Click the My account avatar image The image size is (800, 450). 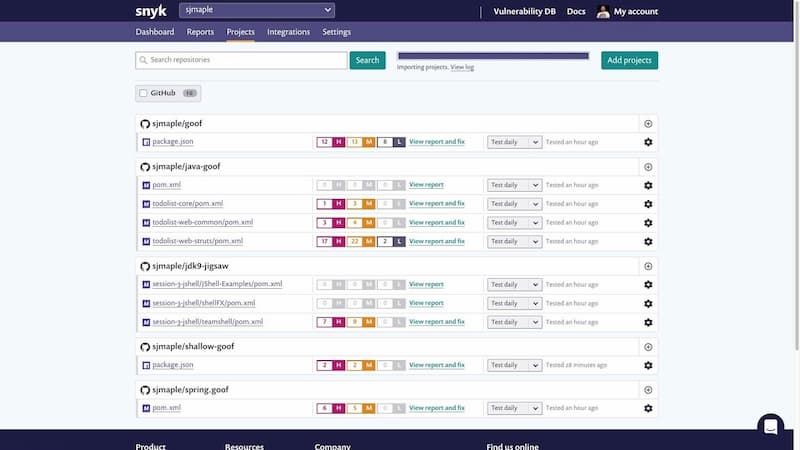pos(603,11)
